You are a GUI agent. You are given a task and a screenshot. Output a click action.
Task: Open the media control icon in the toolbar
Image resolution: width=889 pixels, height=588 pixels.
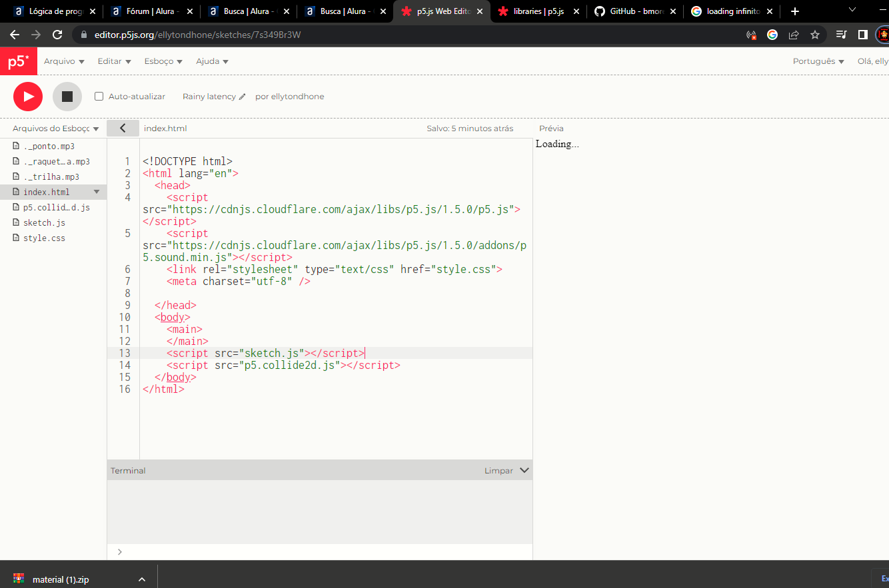click(842, 35)
